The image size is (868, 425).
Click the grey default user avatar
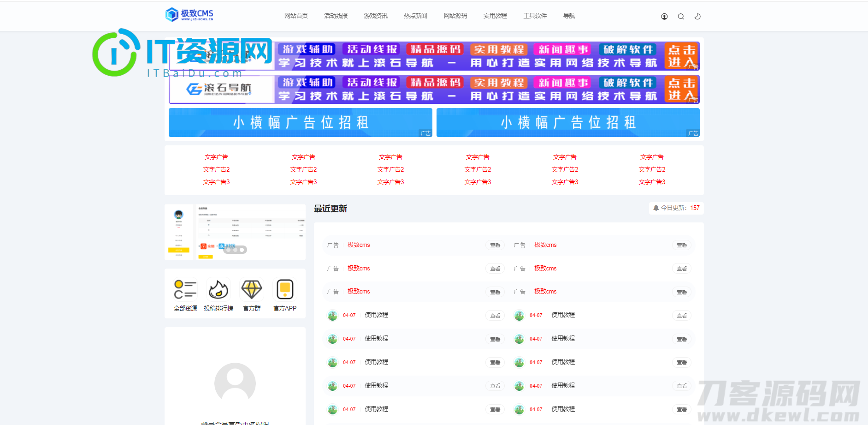tap(235, 383)
